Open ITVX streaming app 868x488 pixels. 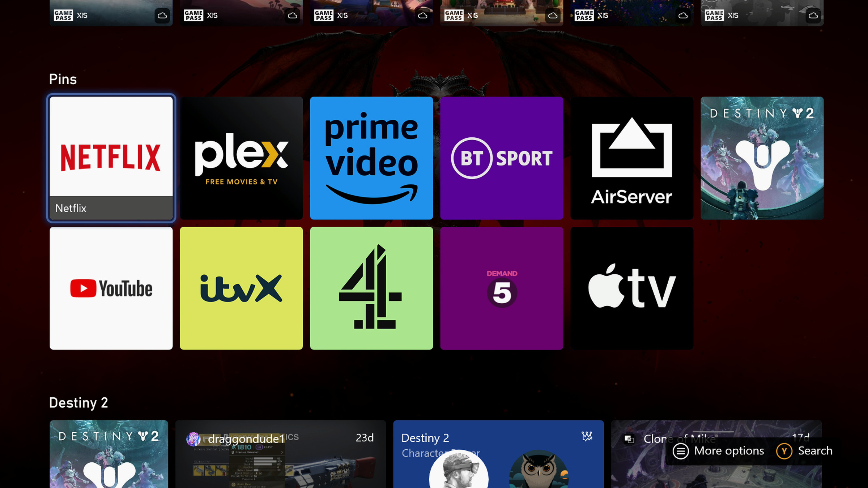click(241, 288)
